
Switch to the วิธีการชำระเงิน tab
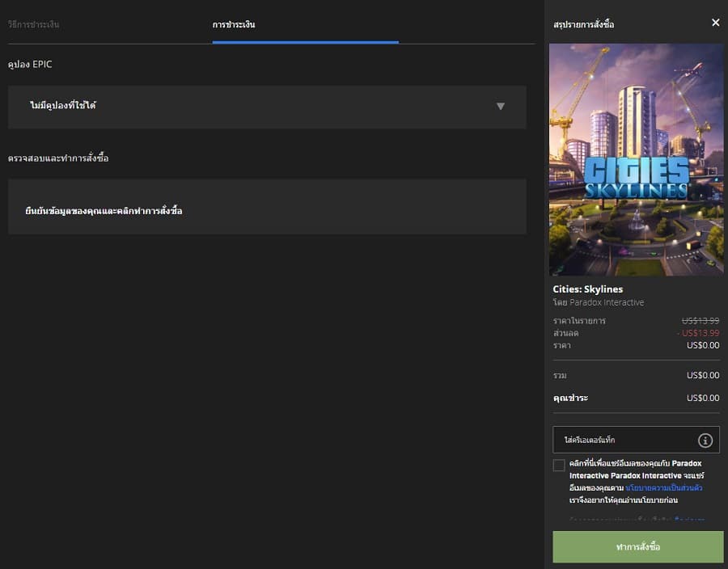[33, 24]
